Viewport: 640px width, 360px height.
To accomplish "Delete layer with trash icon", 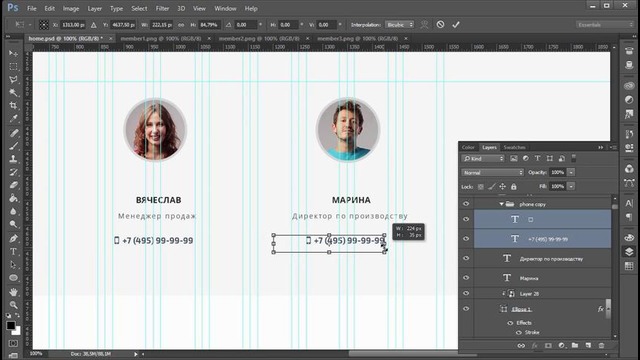I will (x=601, y=345).
